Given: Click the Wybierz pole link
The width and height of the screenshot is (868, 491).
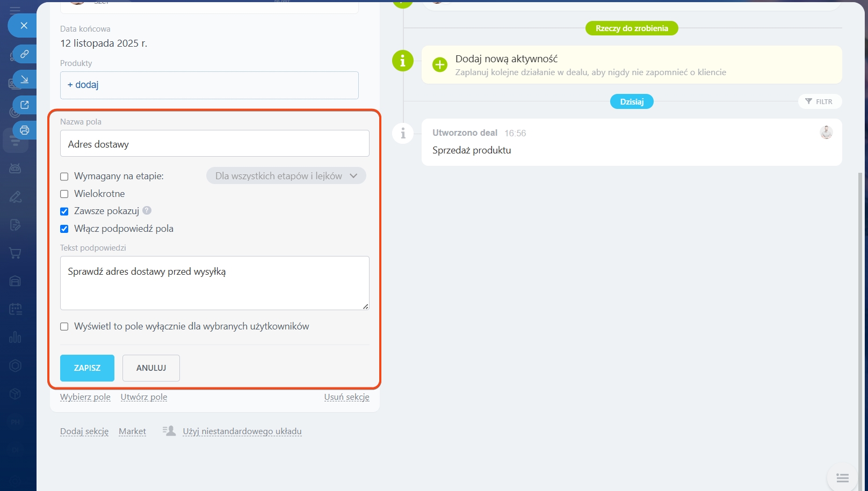Looking at the screenshot, I should pos(85,397).
